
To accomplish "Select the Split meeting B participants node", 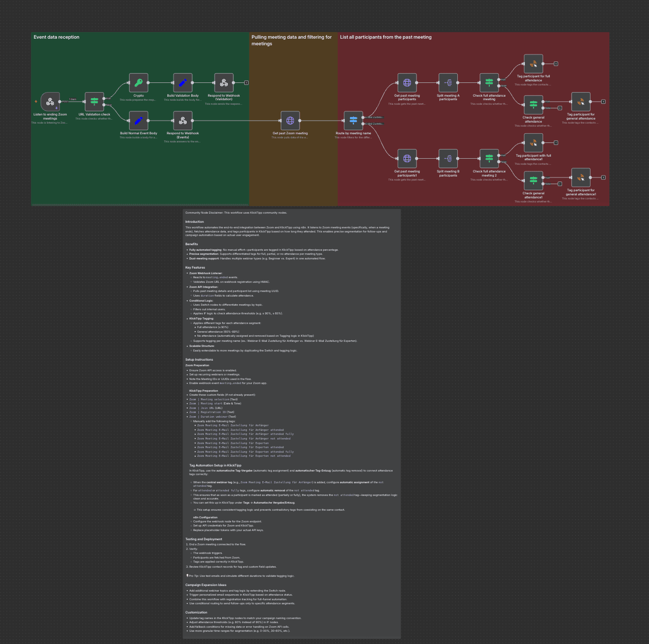I will coord(448,159).
